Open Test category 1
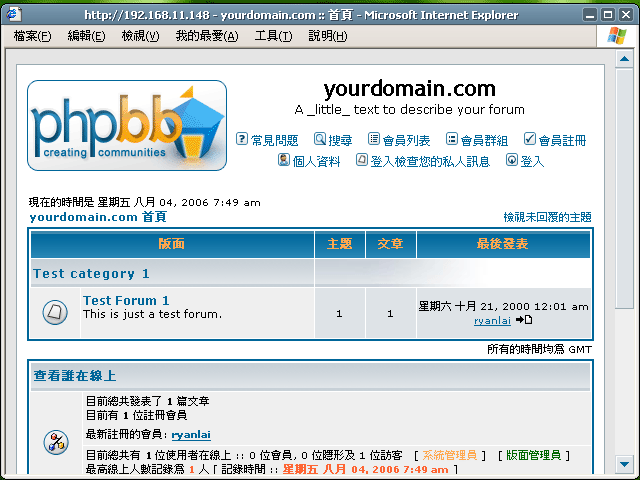 [91, 273]
